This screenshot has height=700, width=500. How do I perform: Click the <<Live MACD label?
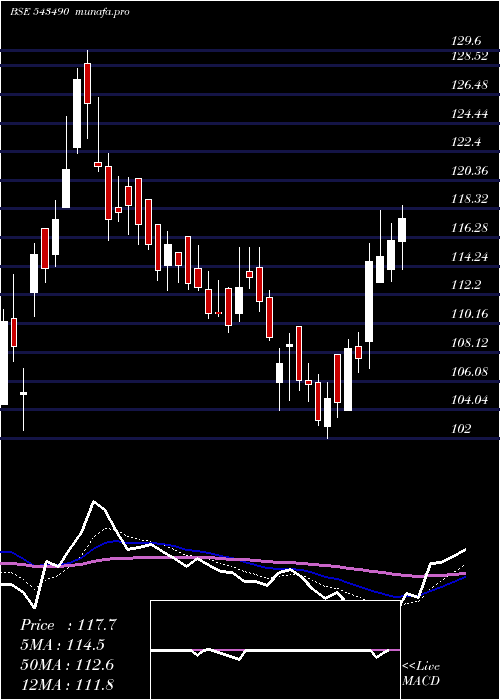[x=421, y=674]
